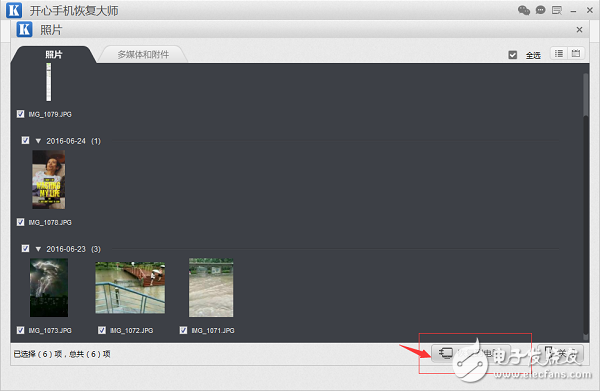Click the recover to computer button

click(x=471, y=353)
